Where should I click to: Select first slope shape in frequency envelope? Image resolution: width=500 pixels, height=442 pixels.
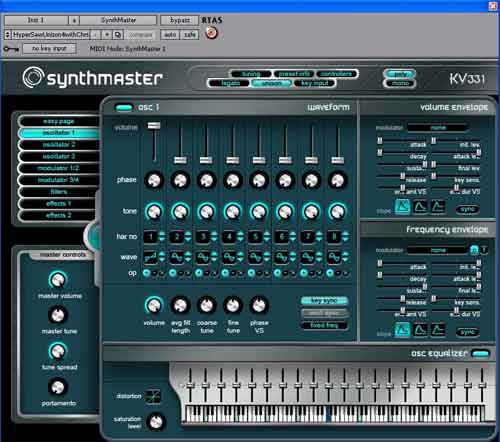(403, 330)
